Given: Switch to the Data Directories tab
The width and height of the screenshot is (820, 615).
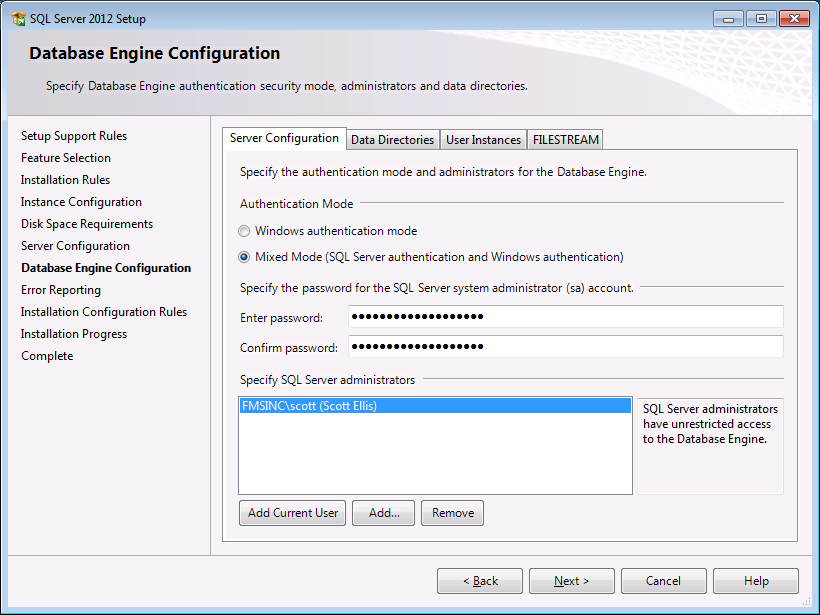Looking at the screenshot, I should click(392, 139).
